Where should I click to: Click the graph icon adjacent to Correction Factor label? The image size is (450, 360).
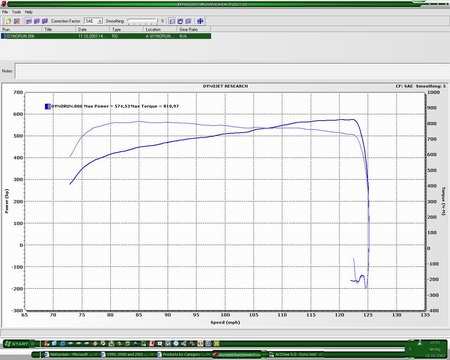45,21
